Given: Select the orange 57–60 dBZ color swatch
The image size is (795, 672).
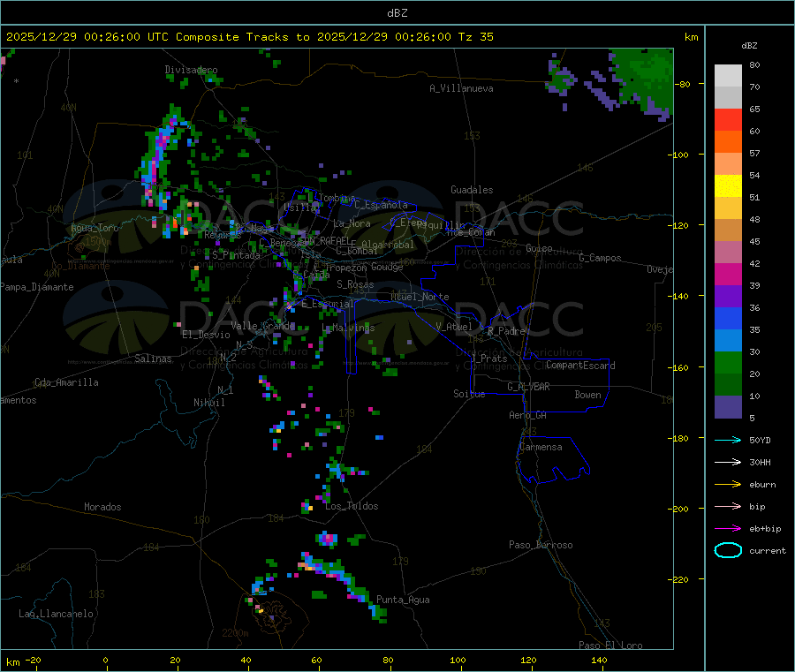Looking at the screenshot, I should point(728,142).
